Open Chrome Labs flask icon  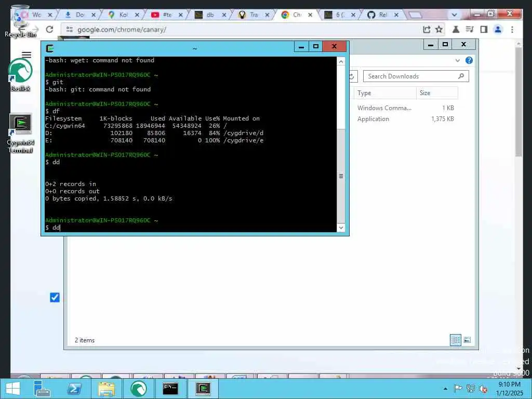(x=456, y=30)
